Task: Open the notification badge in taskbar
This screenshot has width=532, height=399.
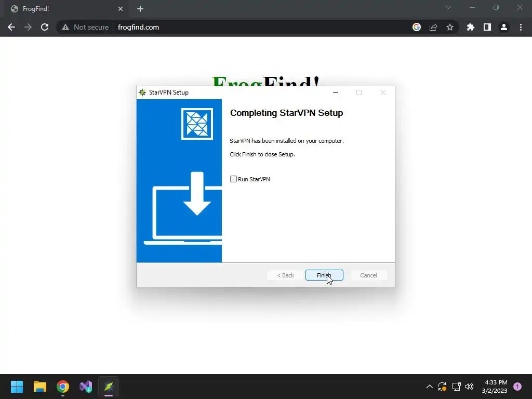Action: (x=517, y=387)
